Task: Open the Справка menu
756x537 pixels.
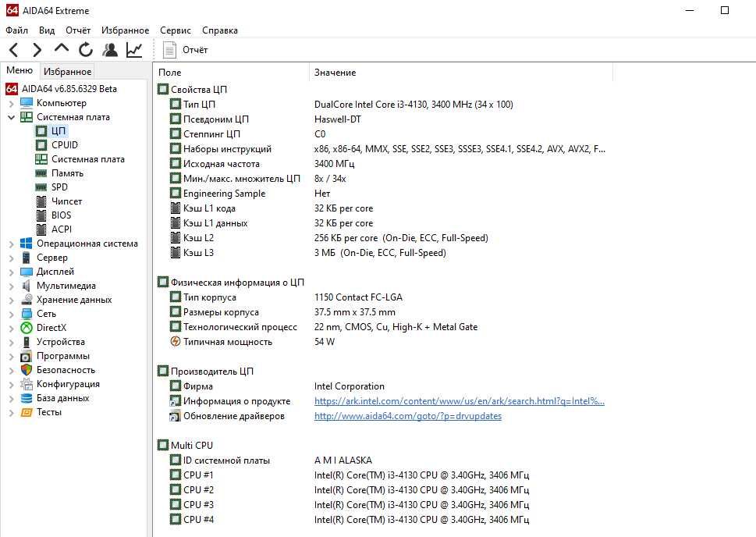Action: pyautogui.click(x=220, y=30)
